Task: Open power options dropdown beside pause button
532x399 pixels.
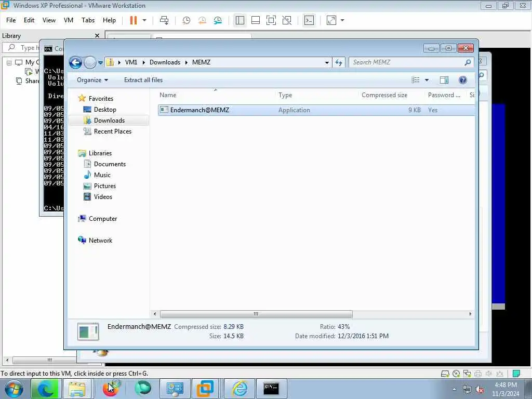Action: point(144,20)
